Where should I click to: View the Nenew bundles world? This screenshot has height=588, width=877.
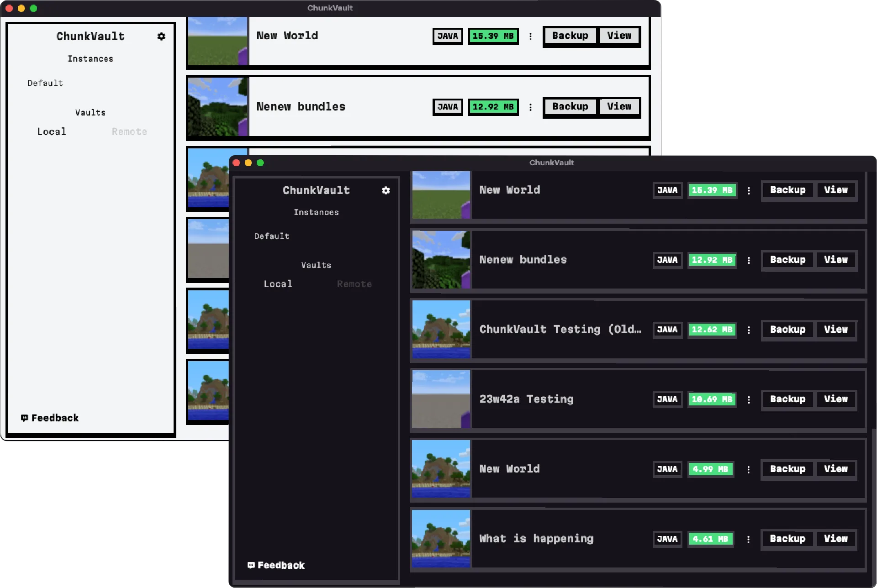836,260
